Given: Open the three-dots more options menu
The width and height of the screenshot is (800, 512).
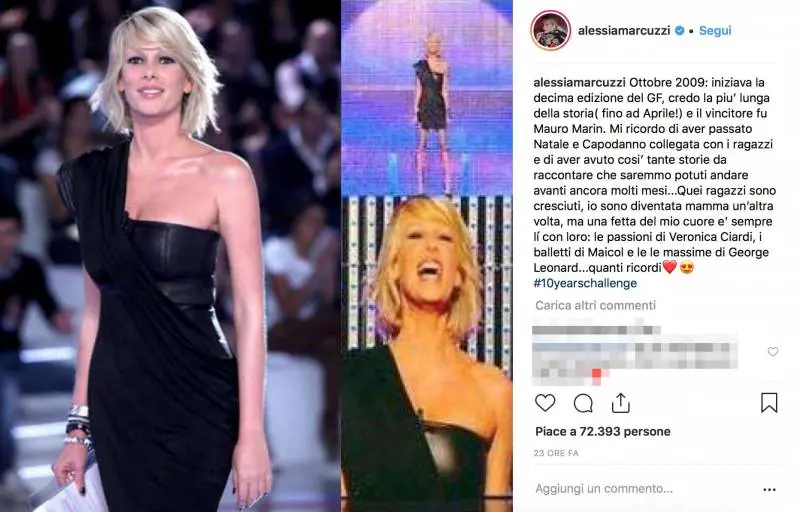Looking at the screenshot, I should point(769,490).
